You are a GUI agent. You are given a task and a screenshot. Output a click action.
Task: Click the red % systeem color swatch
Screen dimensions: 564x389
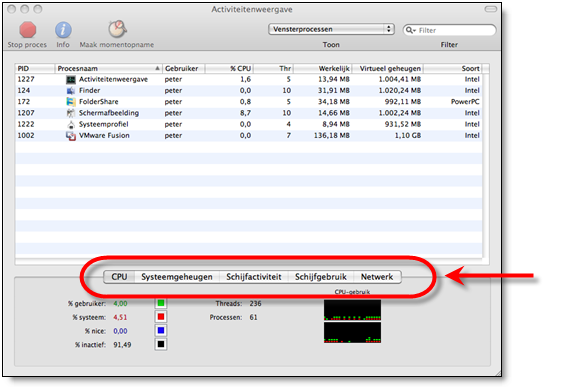[x=161, y=317]
